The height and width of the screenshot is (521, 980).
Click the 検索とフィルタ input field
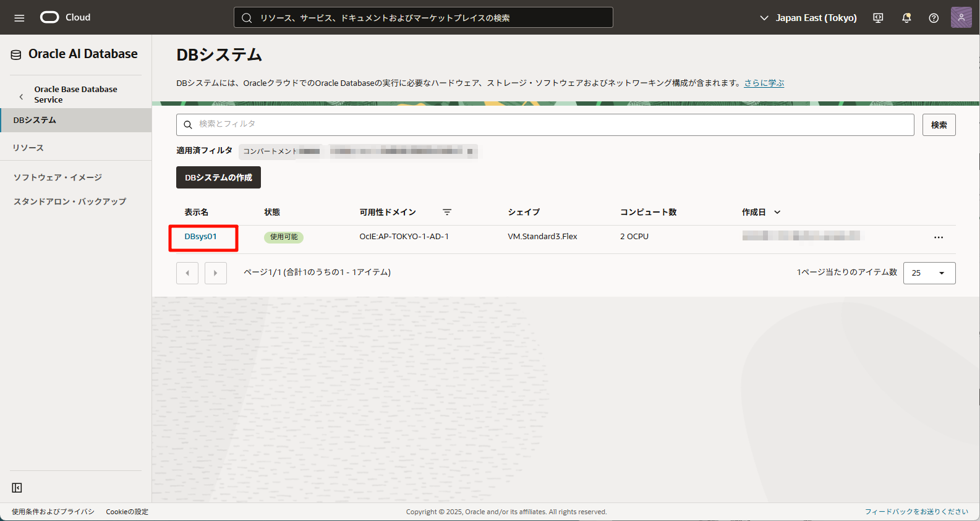click(x=545, y=125)
